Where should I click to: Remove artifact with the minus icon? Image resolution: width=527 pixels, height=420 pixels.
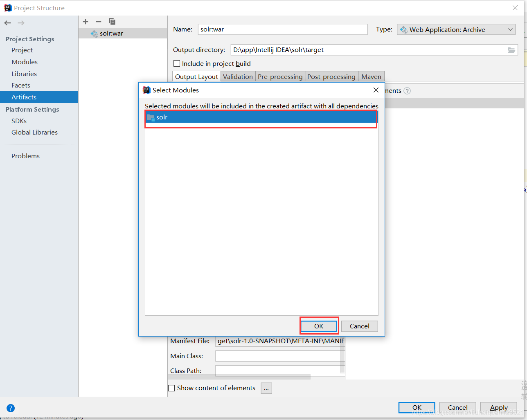pos(99,22)
